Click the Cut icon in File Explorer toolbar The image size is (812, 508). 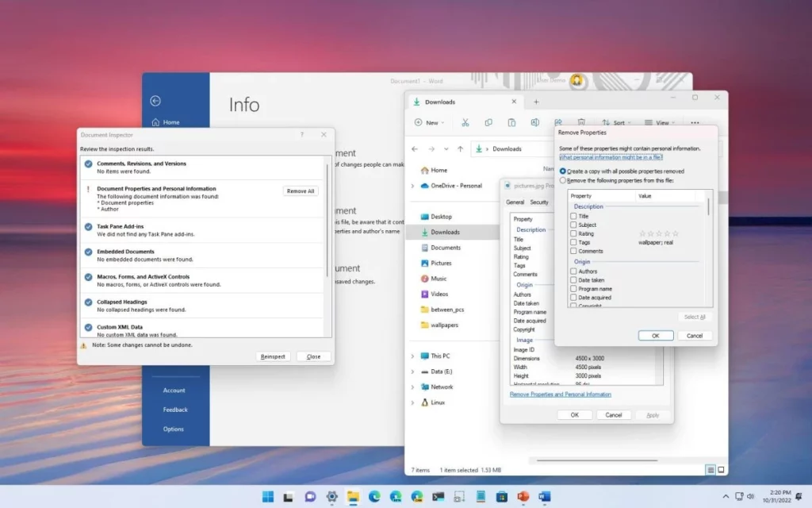465,123
